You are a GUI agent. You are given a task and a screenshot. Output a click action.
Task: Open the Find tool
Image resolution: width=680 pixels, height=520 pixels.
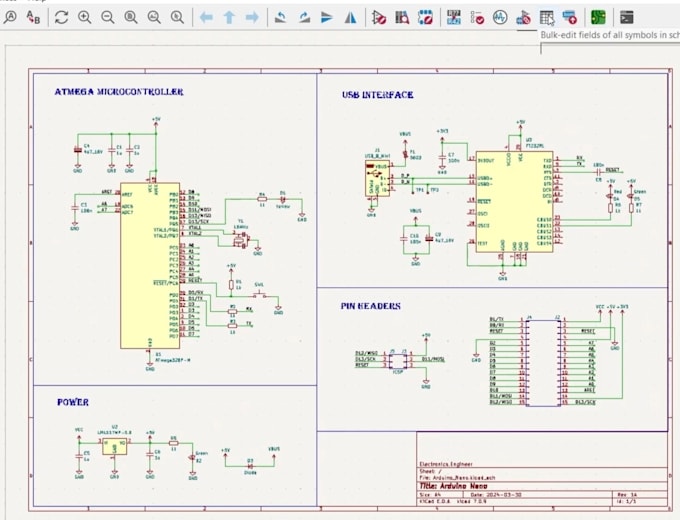pyautogui.click(x=10, y=17)
